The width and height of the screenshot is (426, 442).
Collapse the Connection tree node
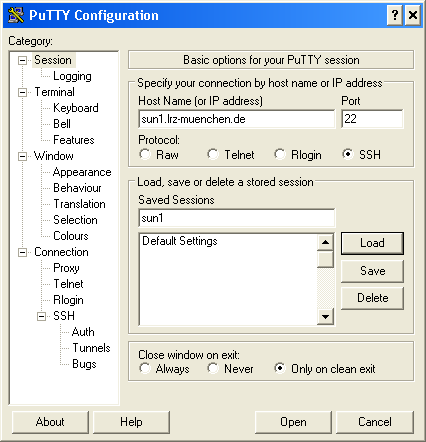22,252
